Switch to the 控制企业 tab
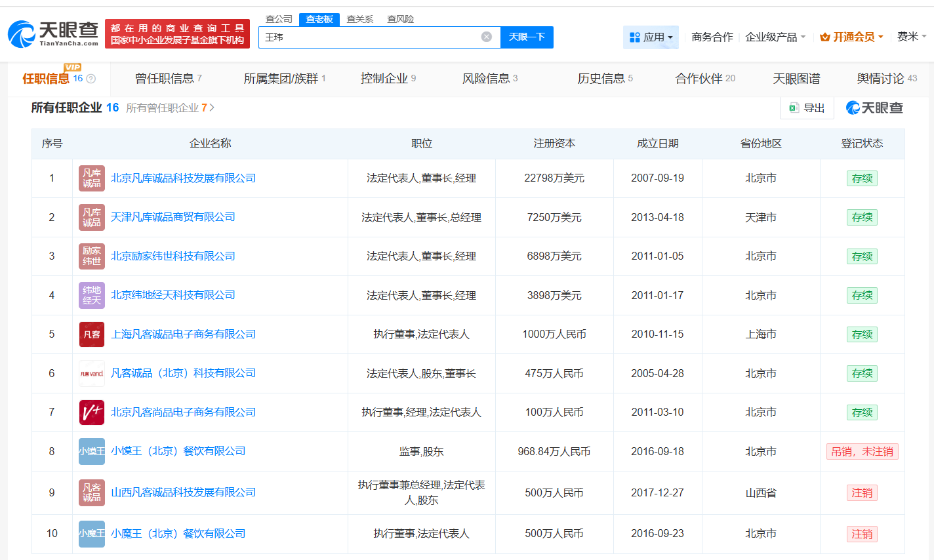The width and height of the screenshot is (934, 560). pyautogui.click(x=388, y=79)
